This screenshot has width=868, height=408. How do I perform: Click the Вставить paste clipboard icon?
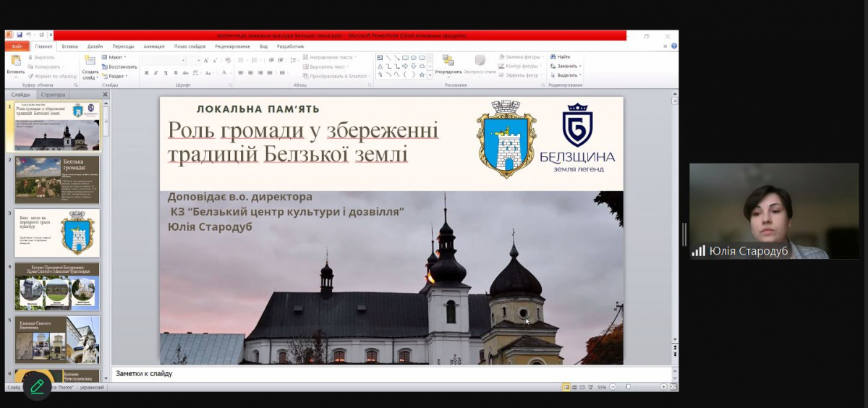pyautogui.click(x=16, y=61)
